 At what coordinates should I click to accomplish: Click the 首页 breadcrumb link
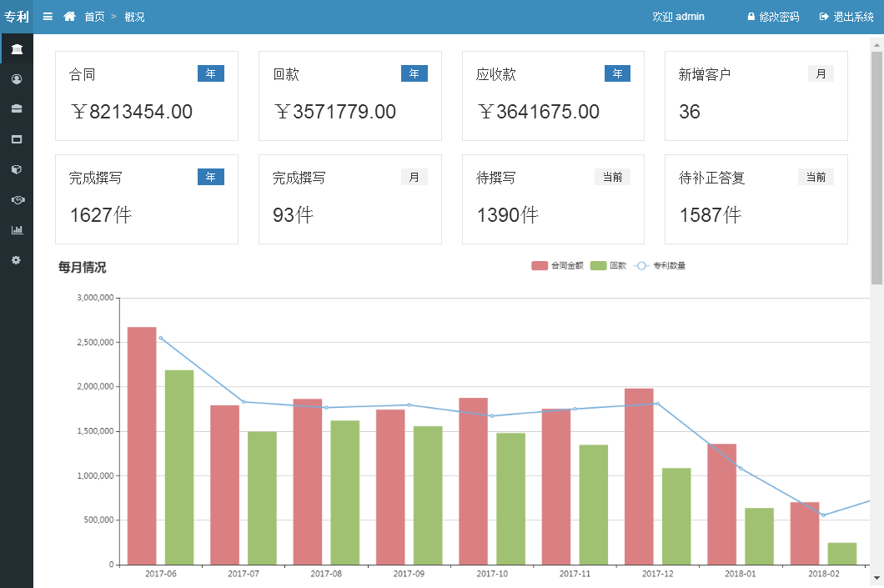tap(94, 17)
